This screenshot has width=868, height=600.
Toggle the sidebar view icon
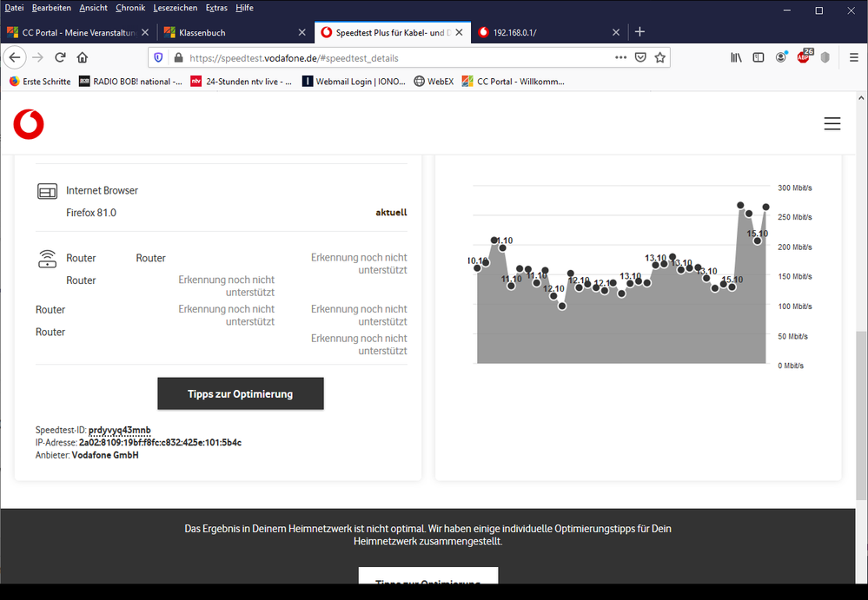click(759, 57)
